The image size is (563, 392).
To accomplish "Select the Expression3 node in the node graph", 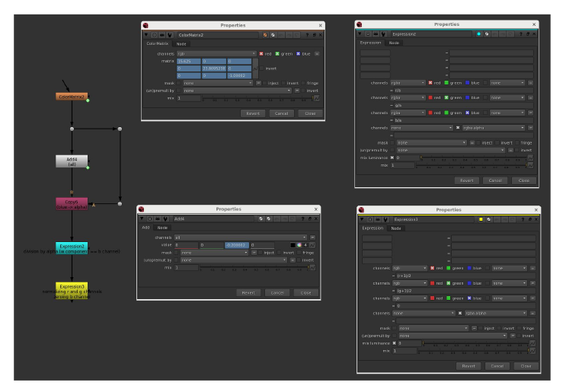I will pyautogui.click(x=72, y=286).
